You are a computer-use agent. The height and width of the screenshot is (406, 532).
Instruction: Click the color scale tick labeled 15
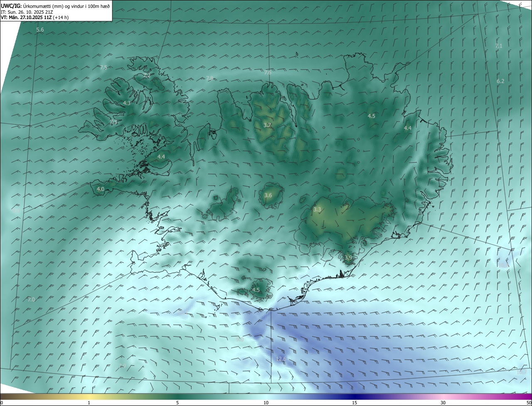click(355, 403)
